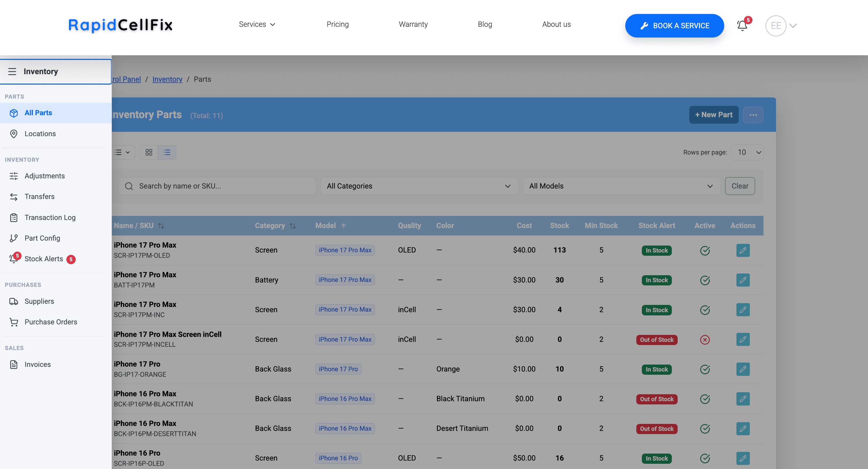Open the notifications bell icon
Viewport: 868px width, 469px height.
pyautogui.click(x=742, y=26)
